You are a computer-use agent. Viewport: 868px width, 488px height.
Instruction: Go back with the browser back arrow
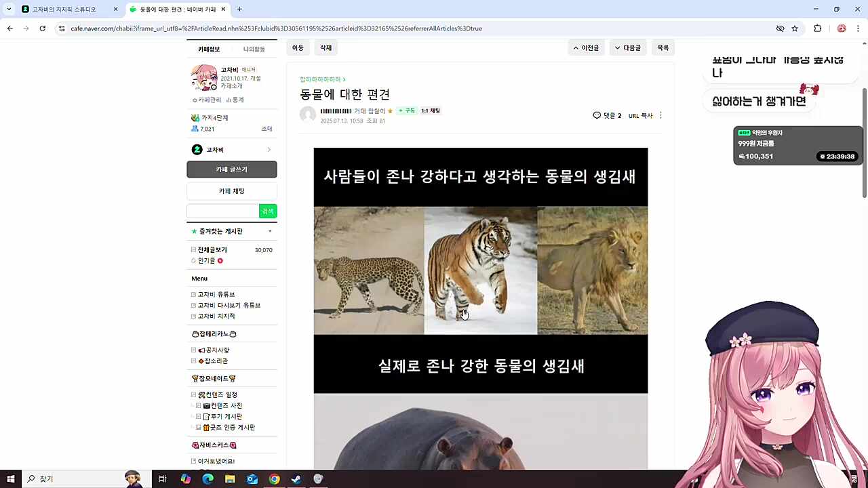[x=9, y=28]
